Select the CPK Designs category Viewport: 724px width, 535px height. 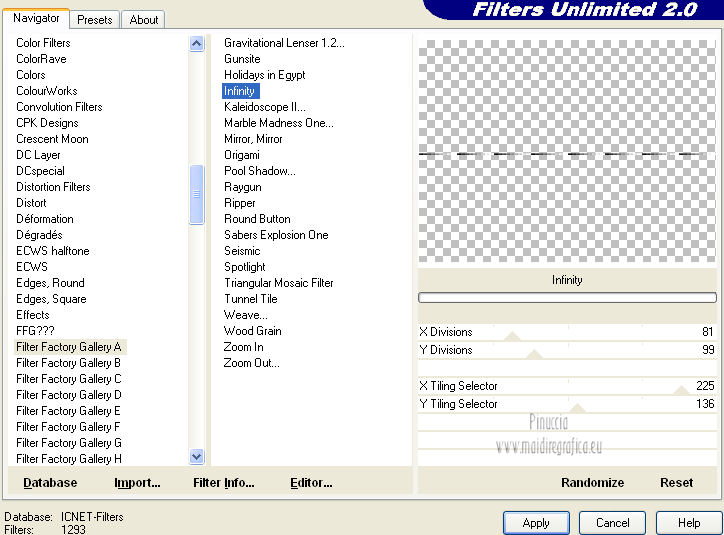(x=47, y=123)
